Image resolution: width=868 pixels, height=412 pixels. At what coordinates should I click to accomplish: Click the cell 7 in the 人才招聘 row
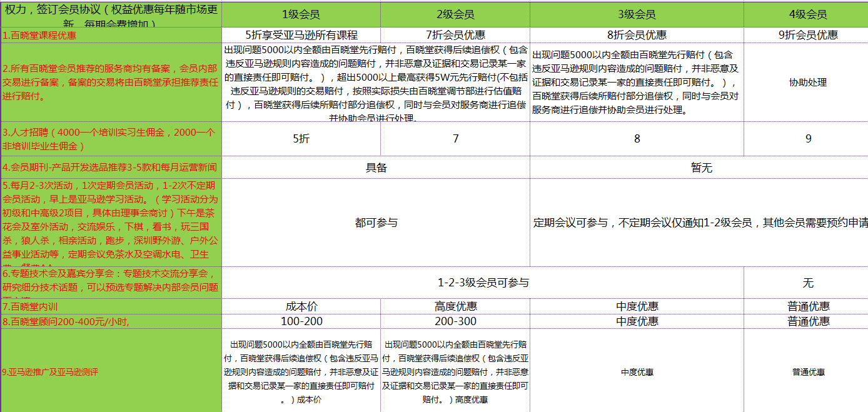click(x=455, y=139)
